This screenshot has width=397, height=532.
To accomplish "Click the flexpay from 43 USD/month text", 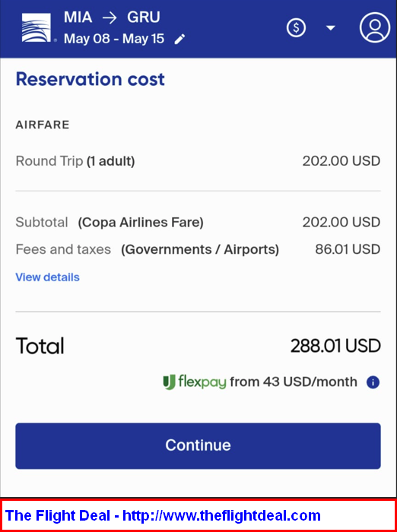I will [294, 382].
